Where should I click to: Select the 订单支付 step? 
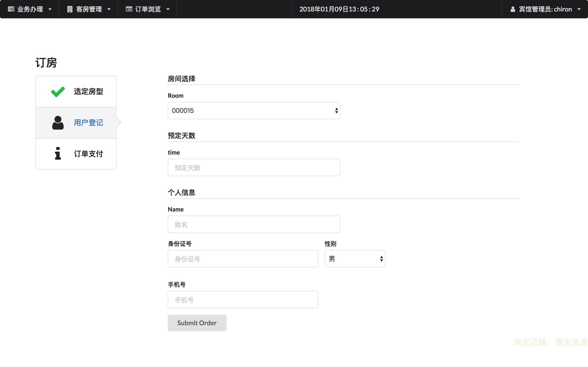[x=88, y=154]
